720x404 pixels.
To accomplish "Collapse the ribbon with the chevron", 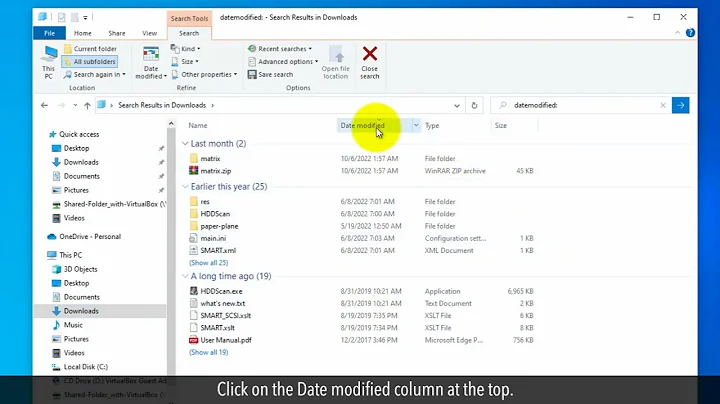I will coord(677,33).
